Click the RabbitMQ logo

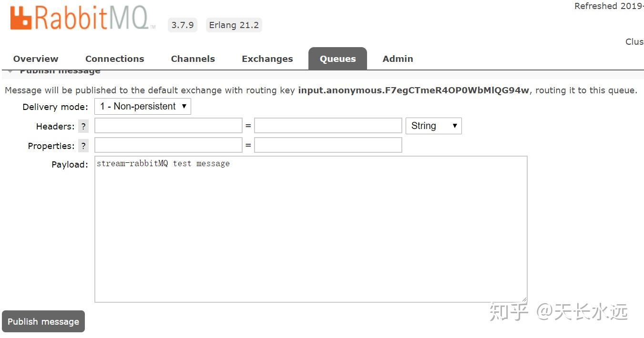[82, 18]
